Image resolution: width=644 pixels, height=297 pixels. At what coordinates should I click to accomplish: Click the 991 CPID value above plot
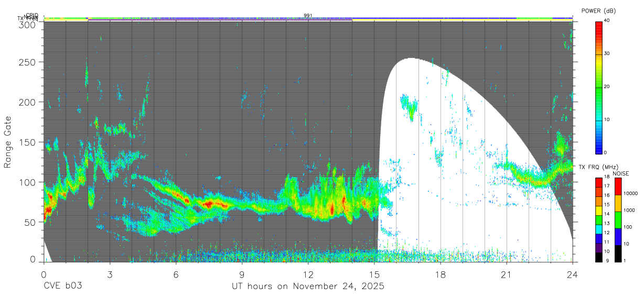(x=308, y=15)
